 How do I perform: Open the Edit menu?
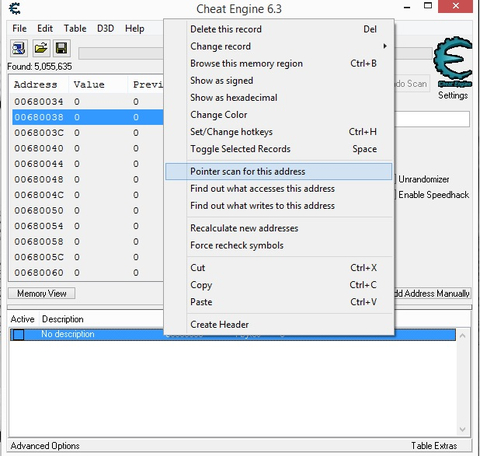coord(45,29)
